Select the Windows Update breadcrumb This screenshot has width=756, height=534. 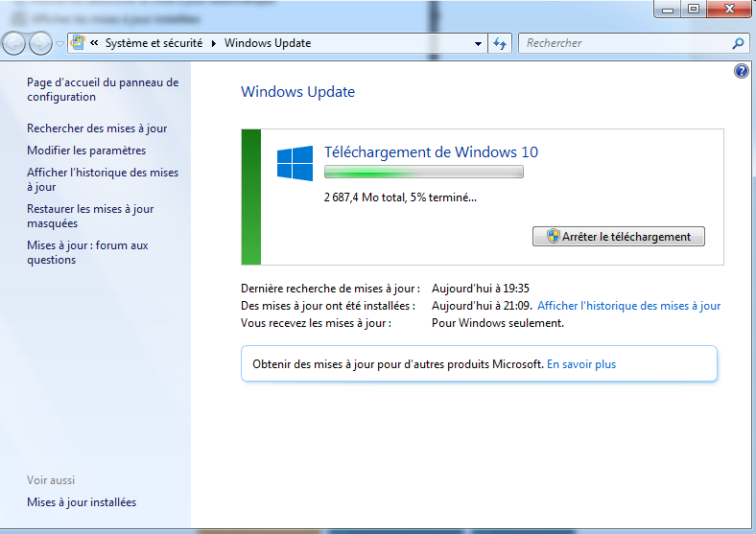[x=268, y=43]
